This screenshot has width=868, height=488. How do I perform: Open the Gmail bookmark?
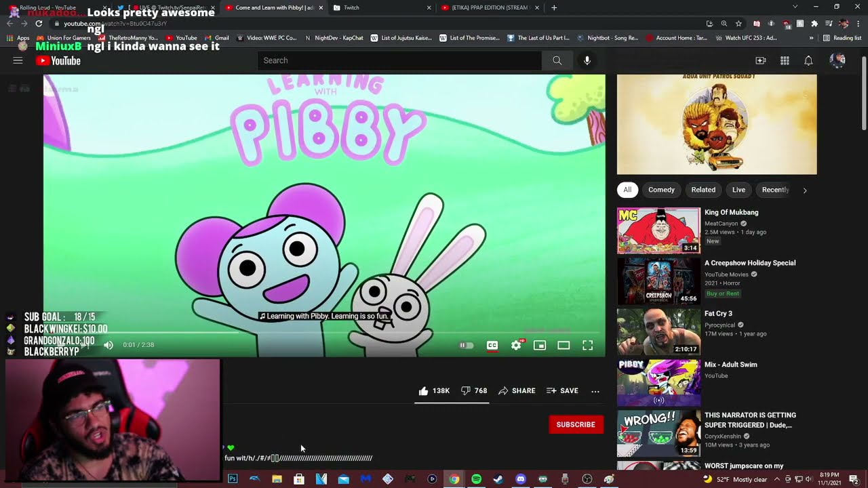[x=216, y=38]
